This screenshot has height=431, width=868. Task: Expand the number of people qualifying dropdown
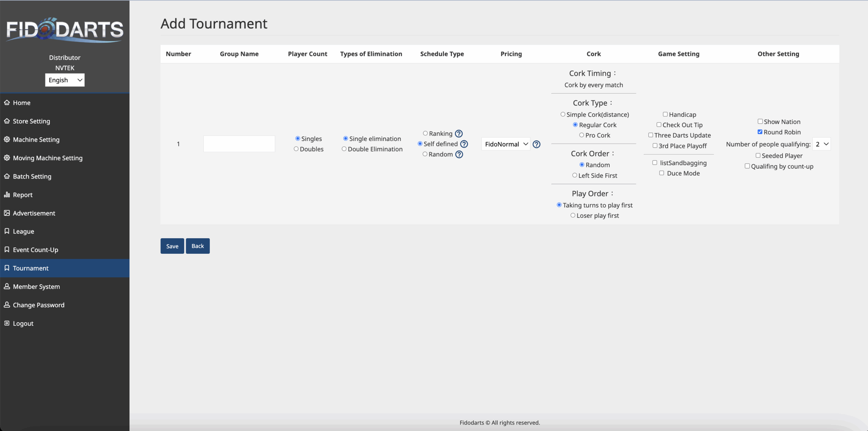[x=822, y=144]
